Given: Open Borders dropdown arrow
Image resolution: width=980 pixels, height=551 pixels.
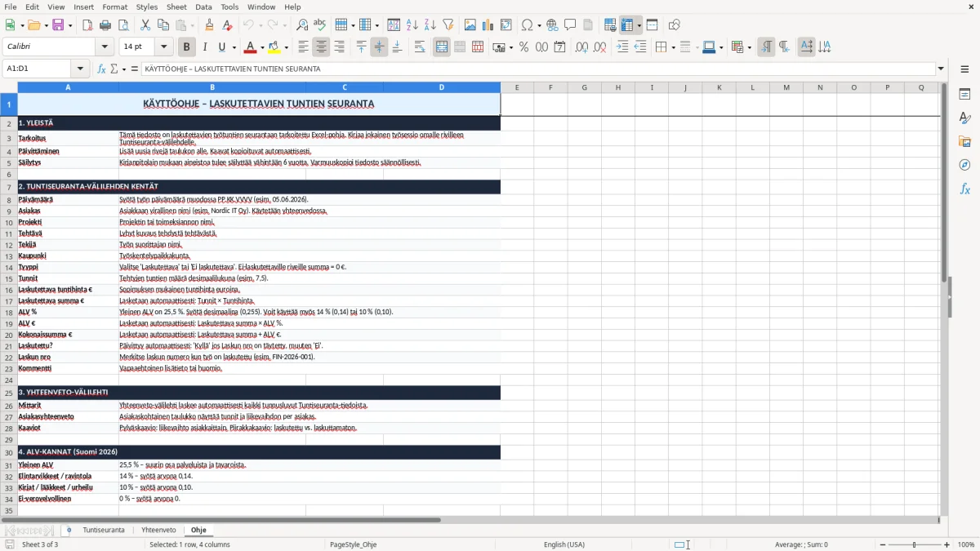Looking at the screenshot, I should pyautogui.click(x=673, y=47).
